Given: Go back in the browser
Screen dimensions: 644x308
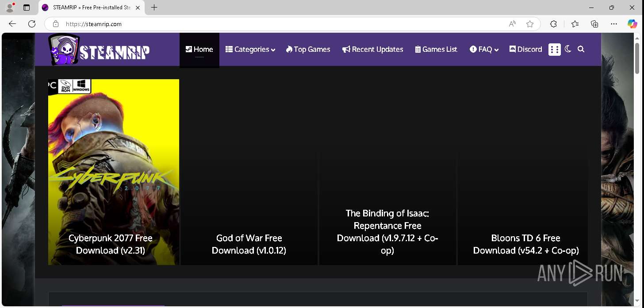Looking at the screenshot, I should 12,24.
